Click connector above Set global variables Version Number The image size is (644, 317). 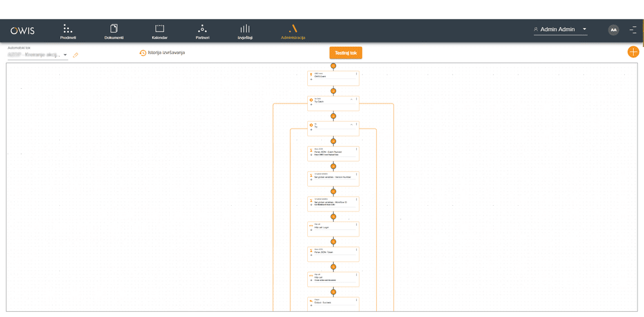point(334,166)
